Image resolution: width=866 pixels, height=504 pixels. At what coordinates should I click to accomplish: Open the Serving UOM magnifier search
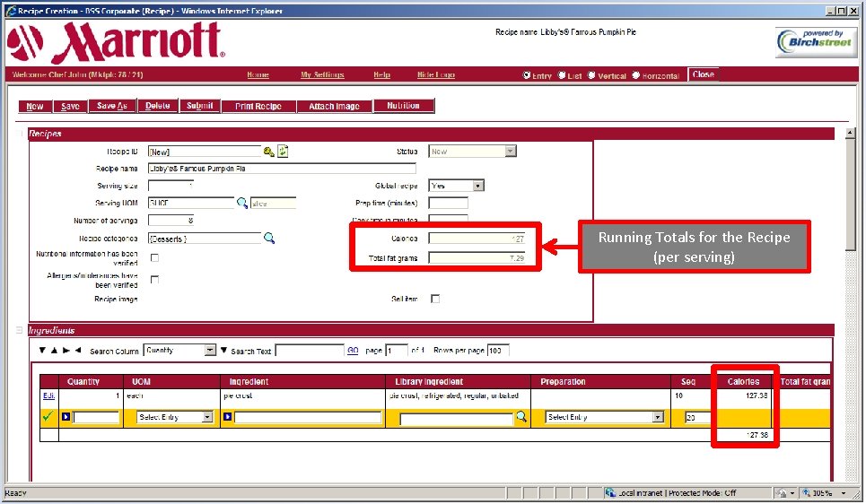[242, 203]
